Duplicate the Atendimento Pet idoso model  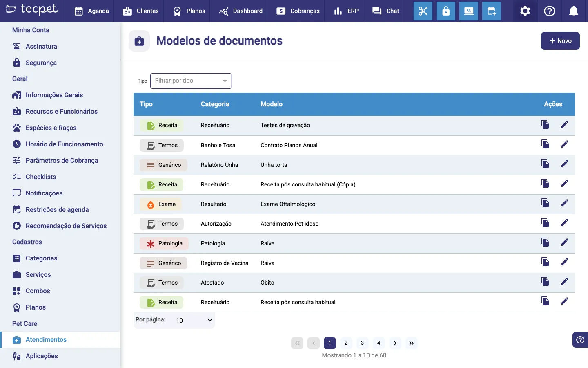point(545,222)
